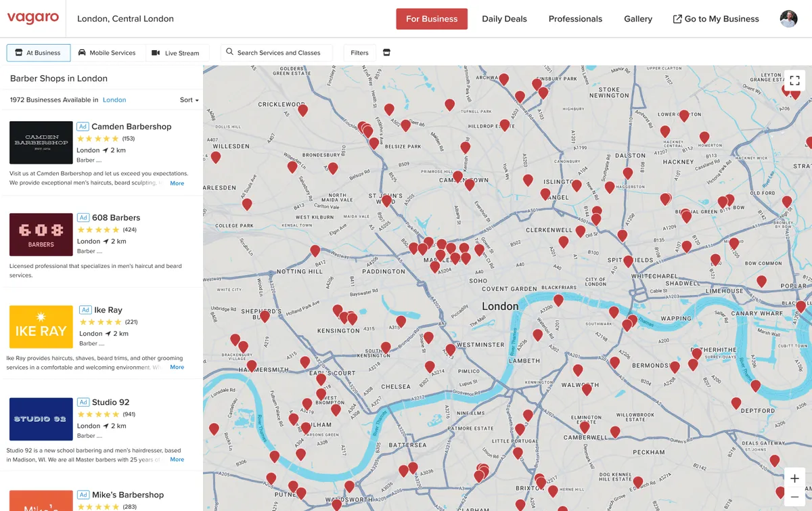Click Studio 92 blue logo thumbnail
Screen dimensions: 812x511
[x=41, y=419]
